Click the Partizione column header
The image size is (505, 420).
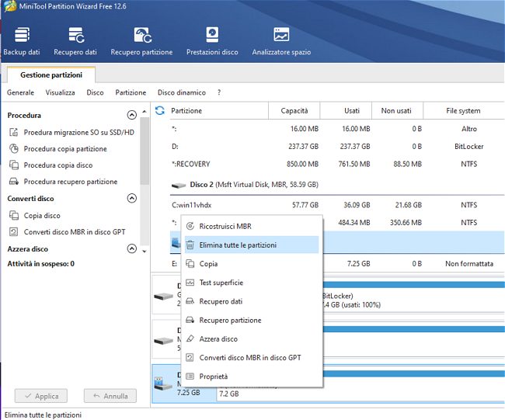coord(219,111)
